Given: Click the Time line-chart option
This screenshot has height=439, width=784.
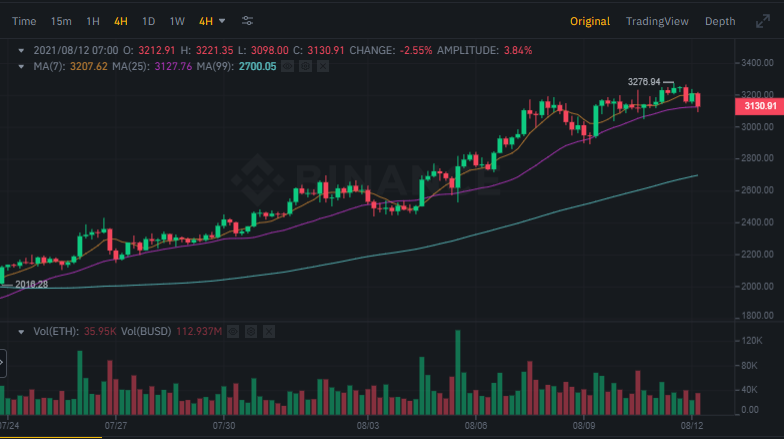Looking at the screenshot, I should point(24,21).
